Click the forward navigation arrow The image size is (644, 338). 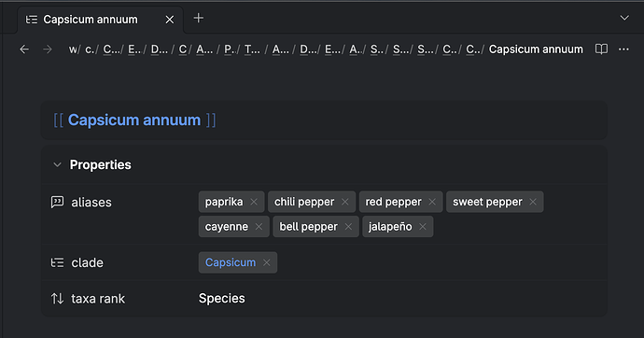point(48,49)
